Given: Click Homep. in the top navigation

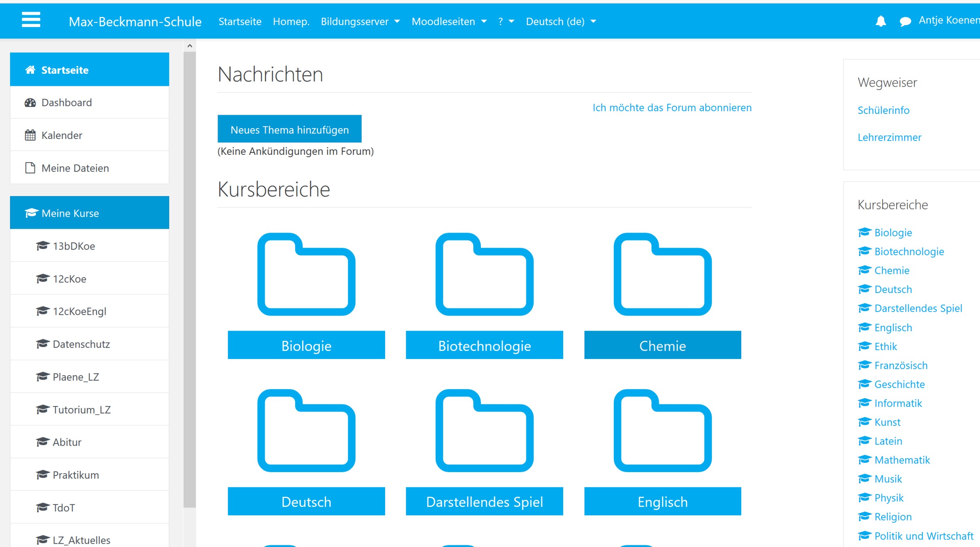Looking at the screenshot, I should click(x=291, y=21).
